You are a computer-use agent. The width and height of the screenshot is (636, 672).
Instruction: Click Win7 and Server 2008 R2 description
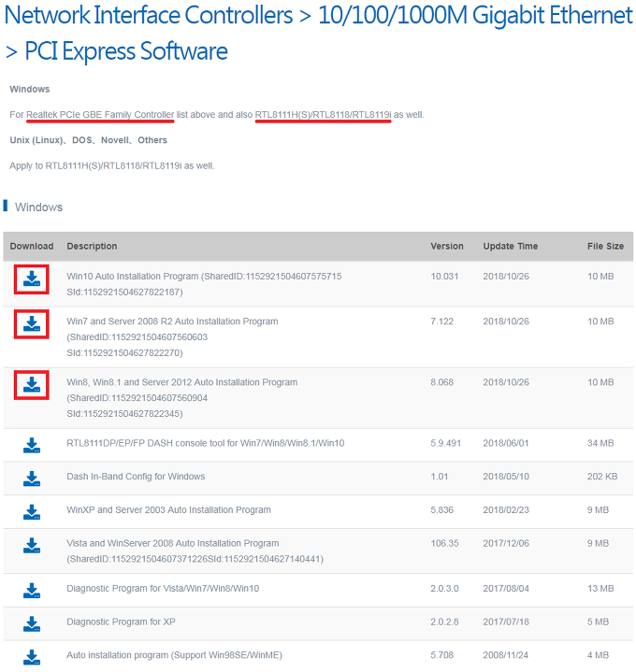[172, 336]
